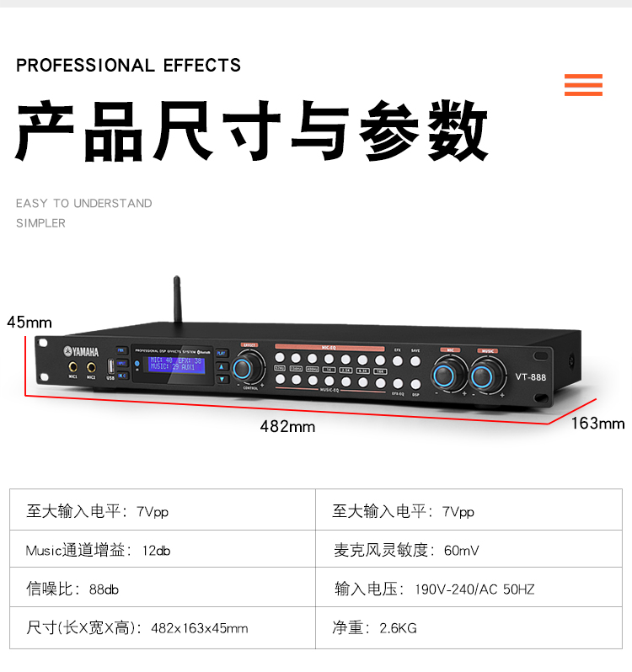Click the MIC1 input jack
This screenshot has height=672, width=632.
pyautogui.click(x=72, y=367)
